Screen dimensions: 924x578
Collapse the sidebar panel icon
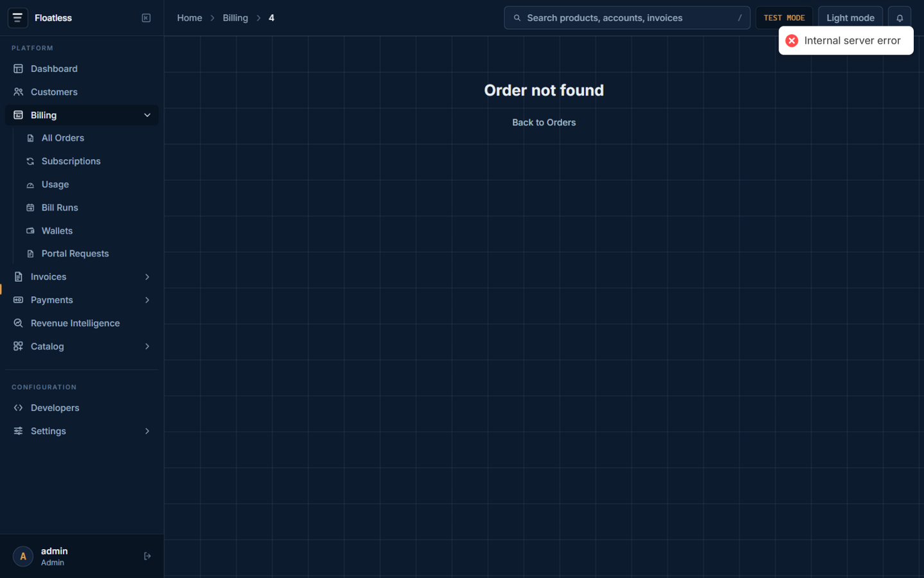[146, 18]
